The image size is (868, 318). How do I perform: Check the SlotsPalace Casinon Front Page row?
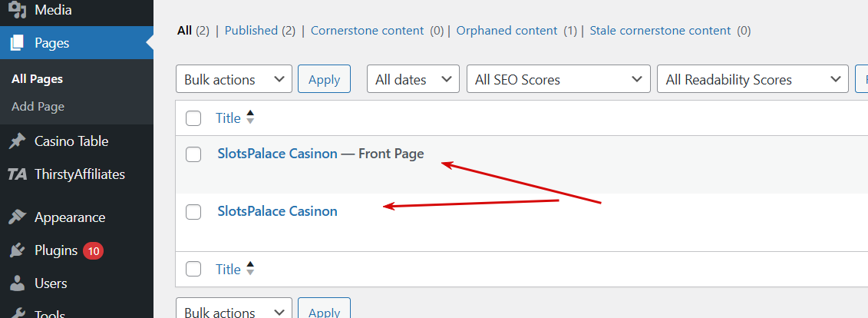tap(193, 154)
